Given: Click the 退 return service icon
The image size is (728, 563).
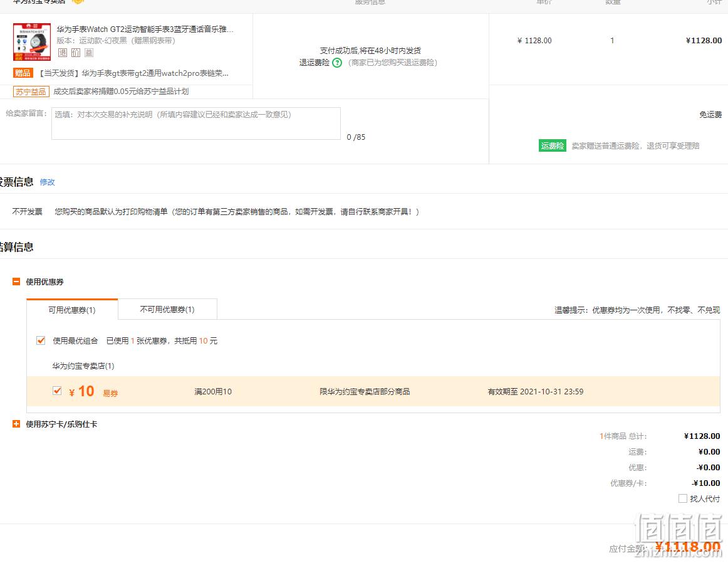Looking at the screenshot, I should tap(63, 53).
